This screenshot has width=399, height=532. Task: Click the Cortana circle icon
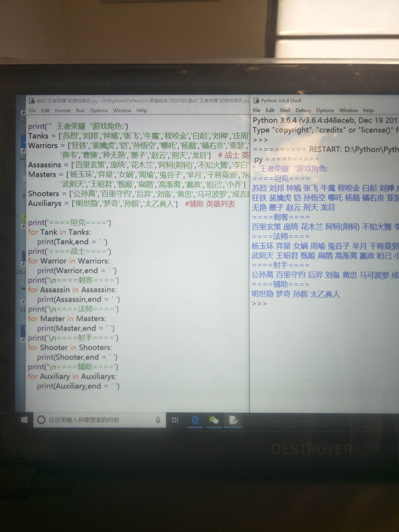[x=41, y=420]
